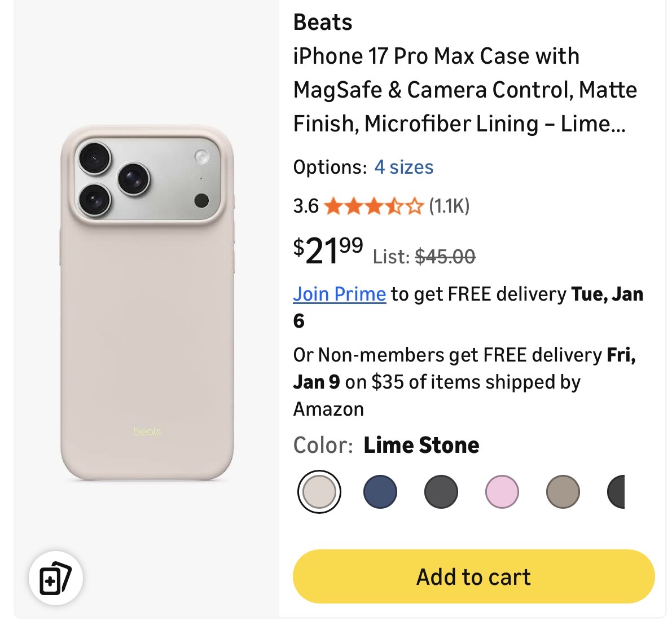Click the Beats brand name
Viewport: 672px width, 621px height.
(x=323, y=23)
